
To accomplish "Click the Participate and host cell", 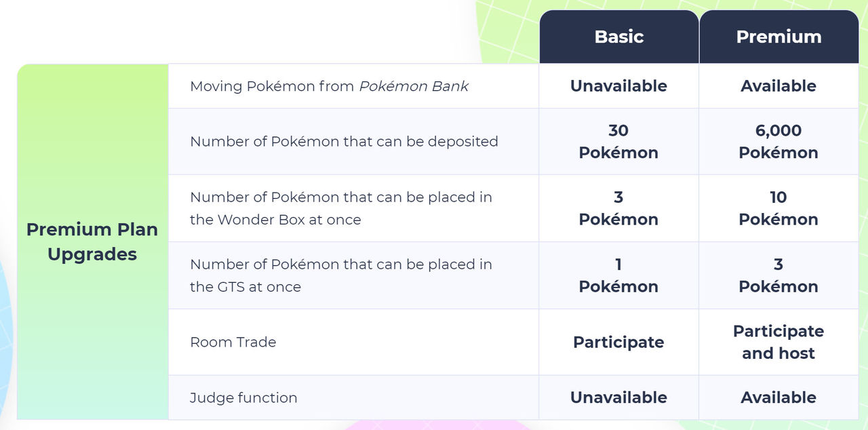I will (x=778, y=342).
